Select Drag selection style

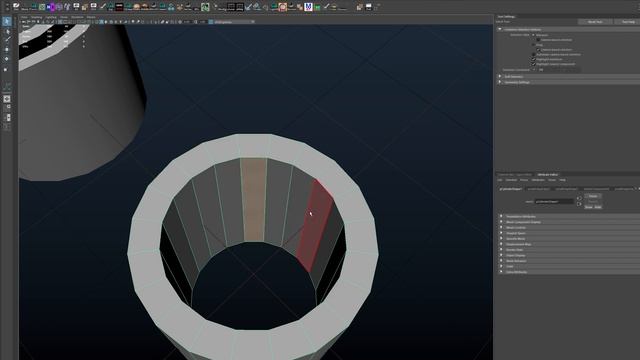[x=533, y=45]
